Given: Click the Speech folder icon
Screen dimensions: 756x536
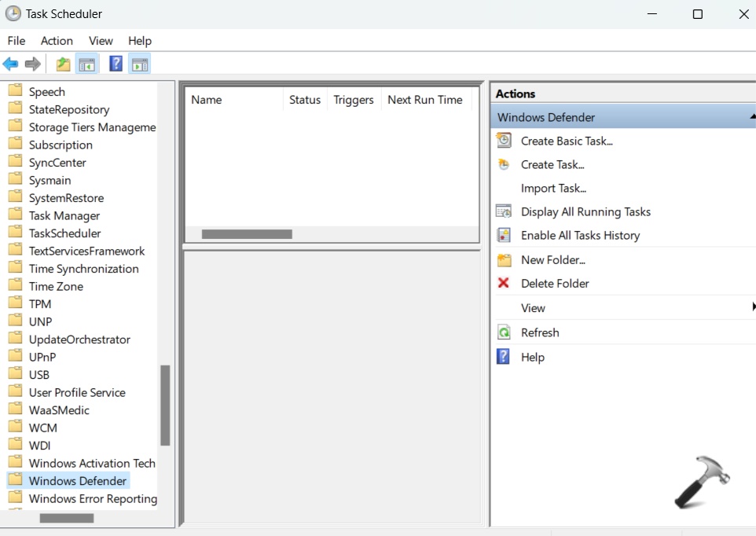Looking at the screenshot, I should click(x=16, y=90).
